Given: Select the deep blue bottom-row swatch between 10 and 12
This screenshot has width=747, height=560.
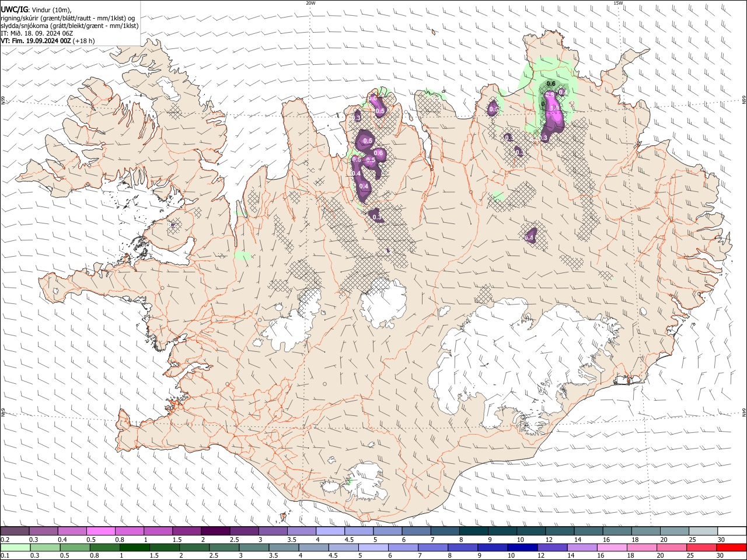Looking at the screenshot, I should click(x=522, y=547).
